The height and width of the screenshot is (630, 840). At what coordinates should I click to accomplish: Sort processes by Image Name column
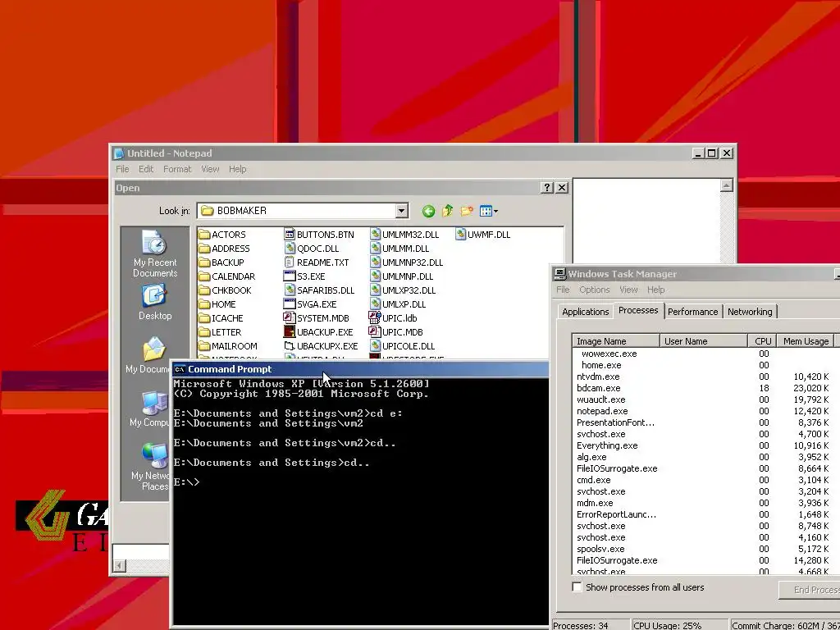[615, 341]
